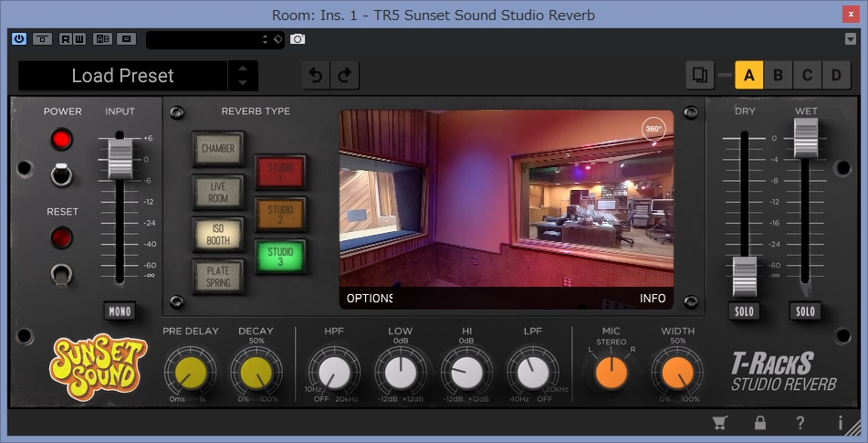868x443 pixels.
Task: Click the DECAY knob
Action: 256,373
